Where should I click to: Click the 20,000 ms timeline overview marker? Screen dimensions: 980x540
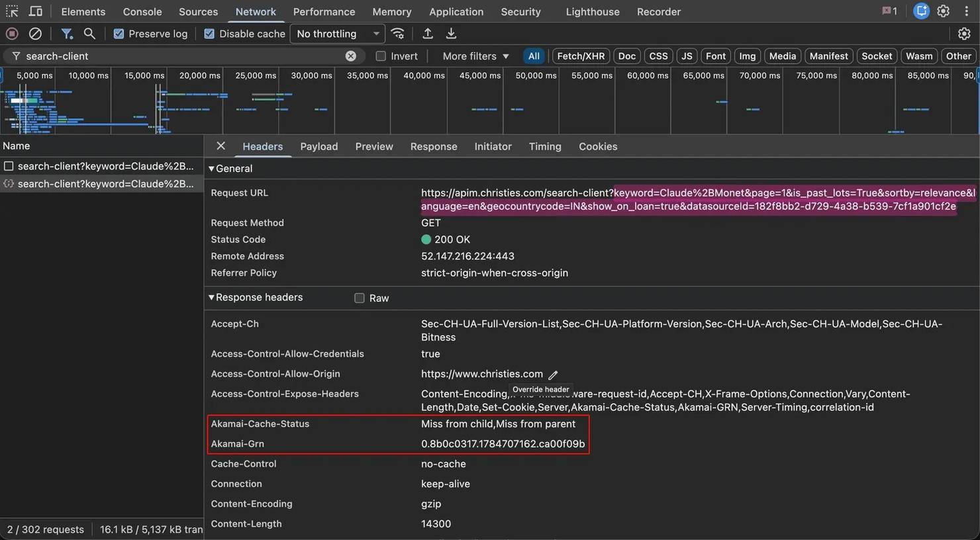pyautogui.click(x=199, y=75)
